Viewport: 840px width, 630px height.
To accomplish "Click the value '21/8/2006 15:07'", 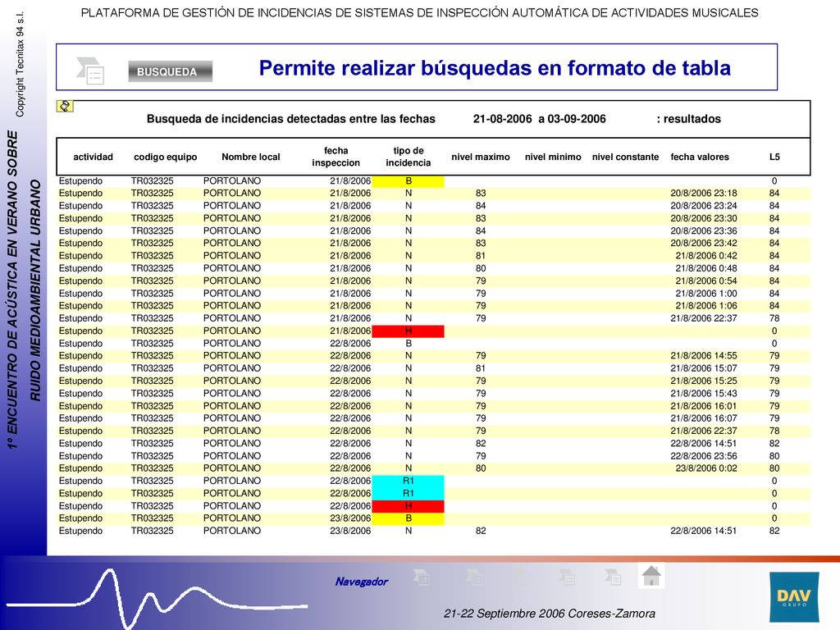I will [703, 368].
